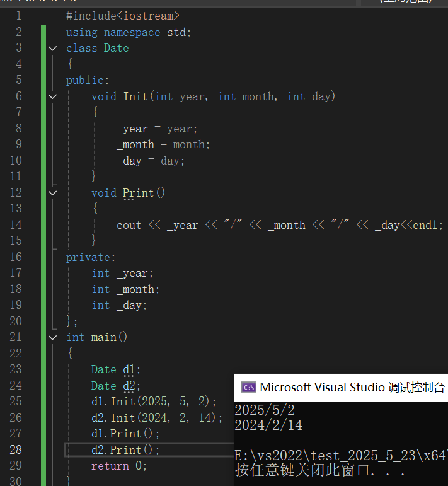Click variable d2 in 'Date d2;' declaration

129,386
